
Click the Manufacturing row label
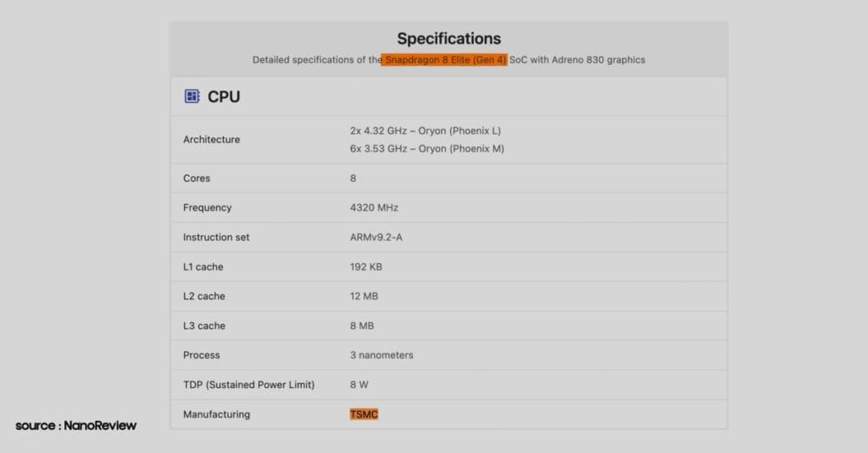tap(216, 414)
